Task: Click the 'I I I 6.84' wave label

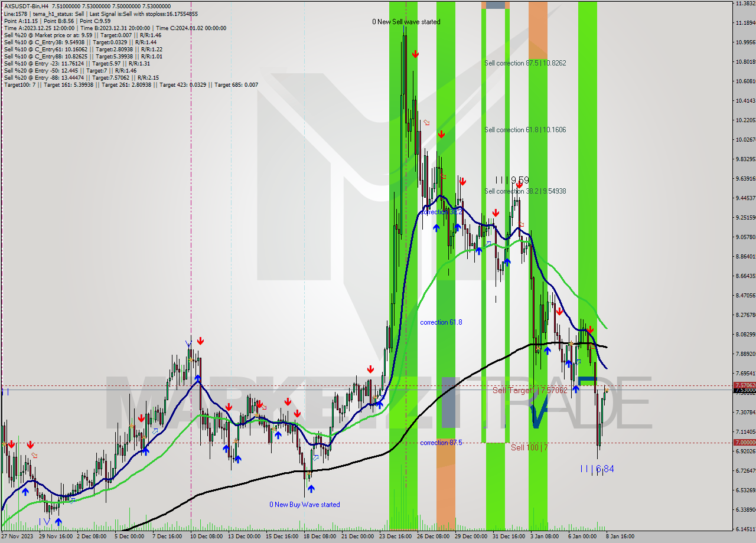Action: [597, 469]
